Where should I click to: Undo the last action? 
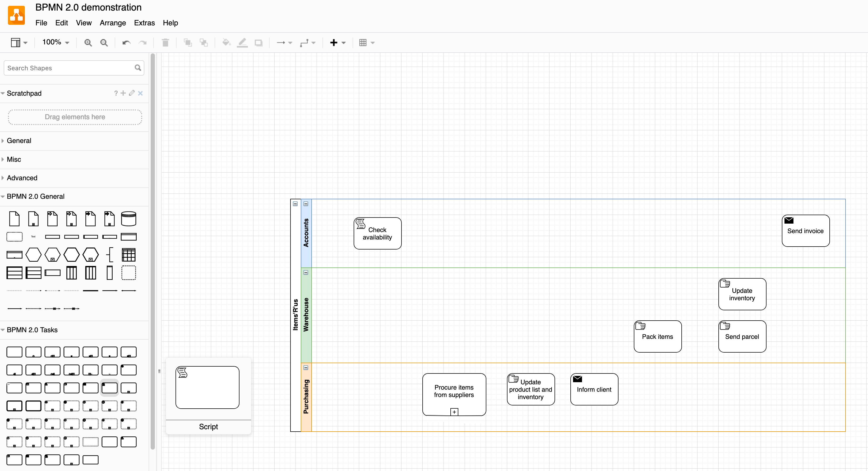pos(126,43)
